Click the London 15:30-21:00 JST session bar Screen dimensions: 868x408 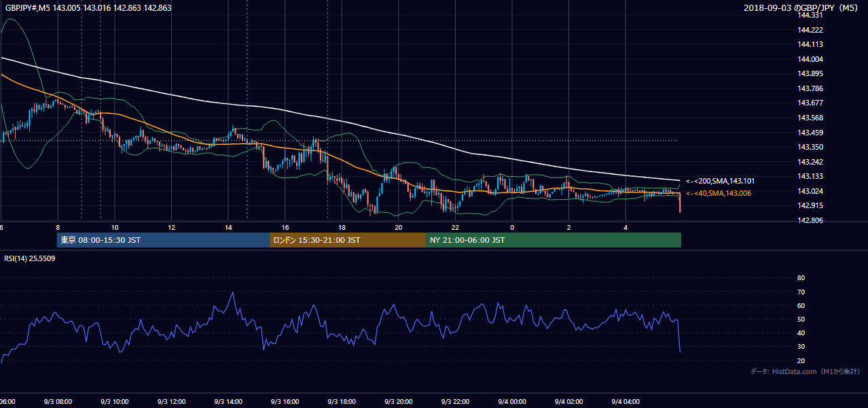point(348,240)
